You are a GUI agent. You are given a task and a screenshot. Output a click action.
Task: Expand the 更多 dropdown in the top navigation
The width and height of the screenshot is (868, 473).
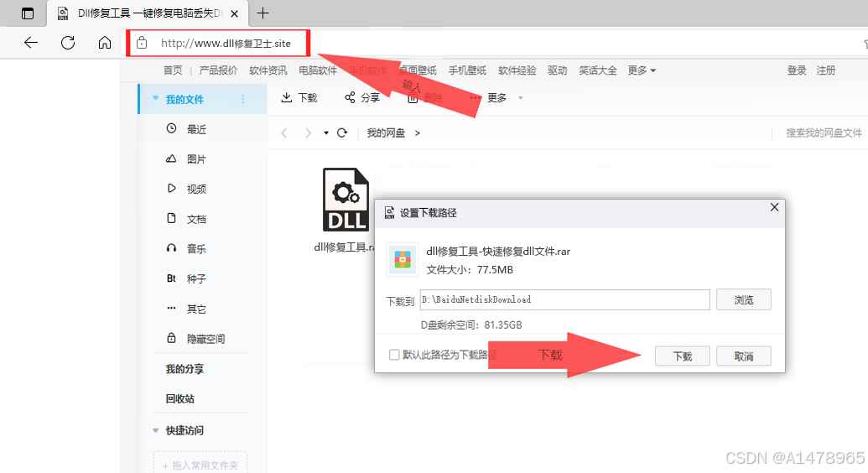642,70
